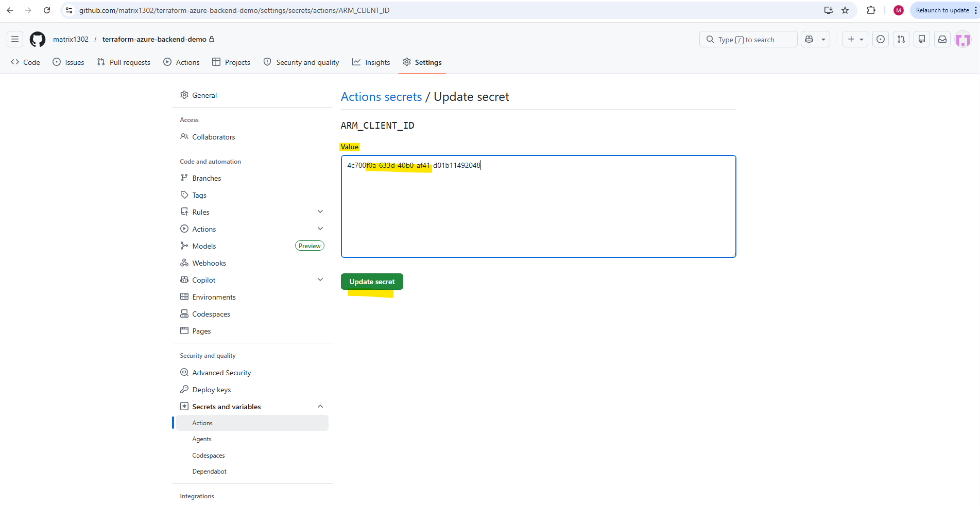Open the browser extensions puzzle icon
980x506 pixels.
871,10
